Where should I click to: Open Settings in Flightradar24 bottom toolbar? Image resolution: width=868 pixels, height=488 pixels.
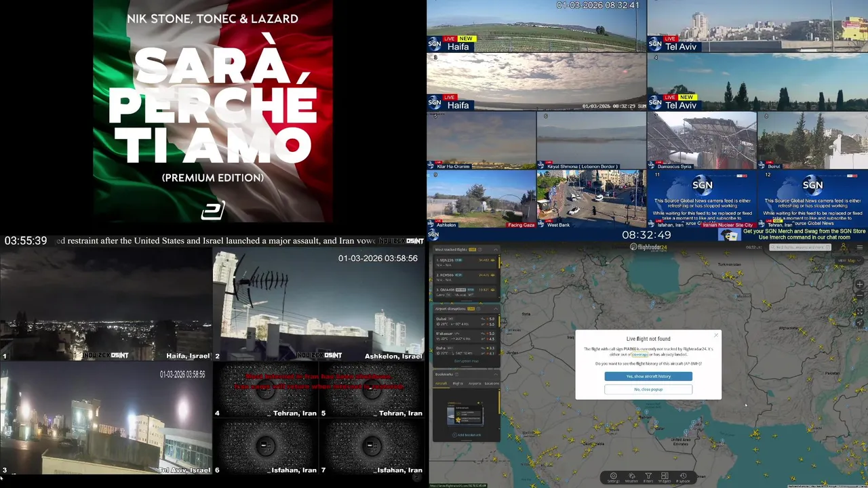pyautogui.click(x=614, y=478)
